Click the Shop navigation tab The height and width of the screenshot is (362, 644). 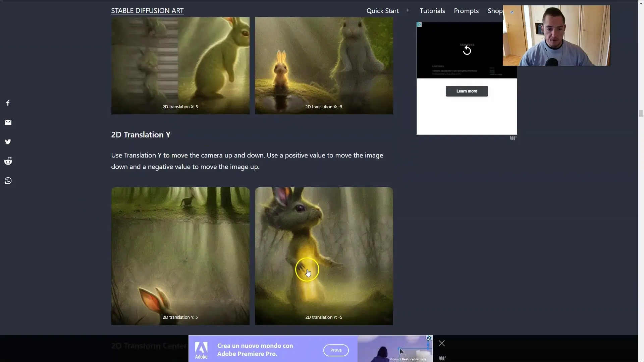pos(494,11)
